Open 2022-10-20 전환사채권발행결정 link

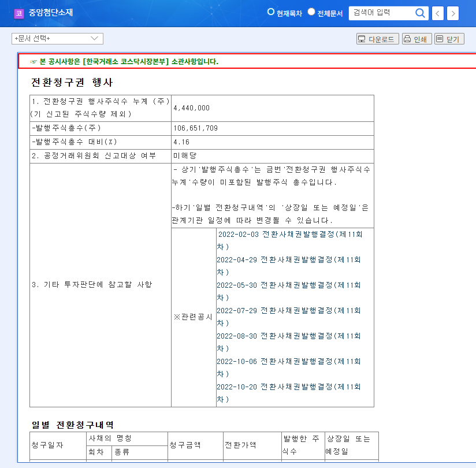point(289,393)
